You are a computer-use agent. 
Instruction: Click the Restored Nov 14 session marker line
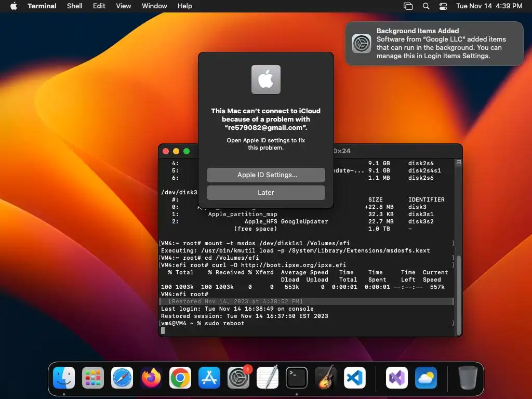coord(307,301)
